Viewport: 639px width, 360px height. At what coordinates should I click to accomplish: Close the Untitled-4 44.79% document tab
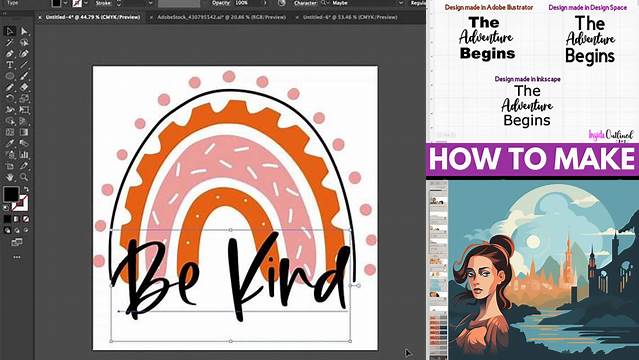click(x=40, y=17)
